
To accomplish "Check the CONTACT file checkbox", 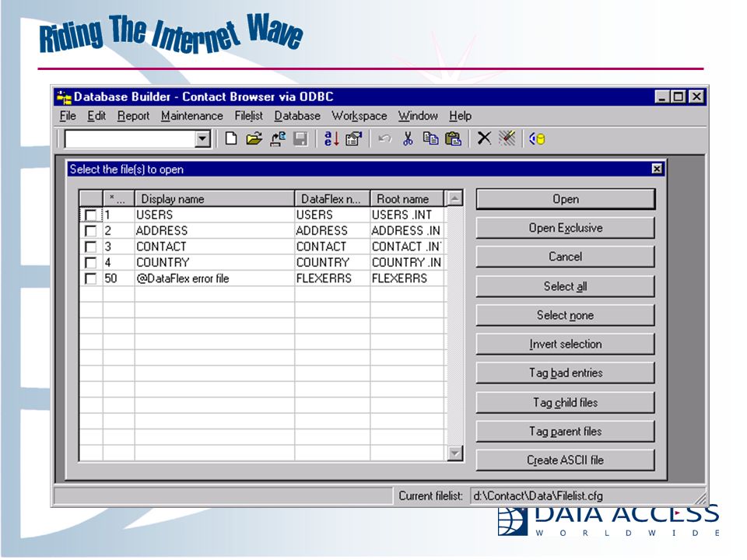I will pyautogui.click(x=90, y=247).
